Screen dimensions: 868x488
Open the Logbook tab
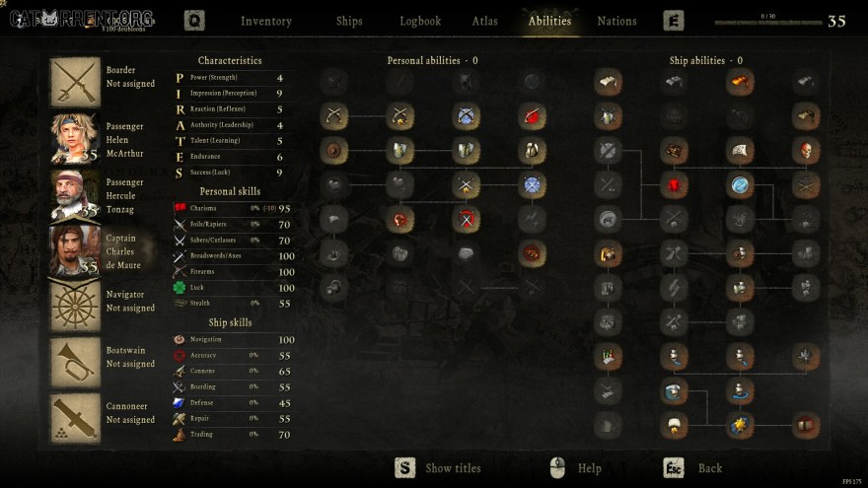(x=420, y=21)
